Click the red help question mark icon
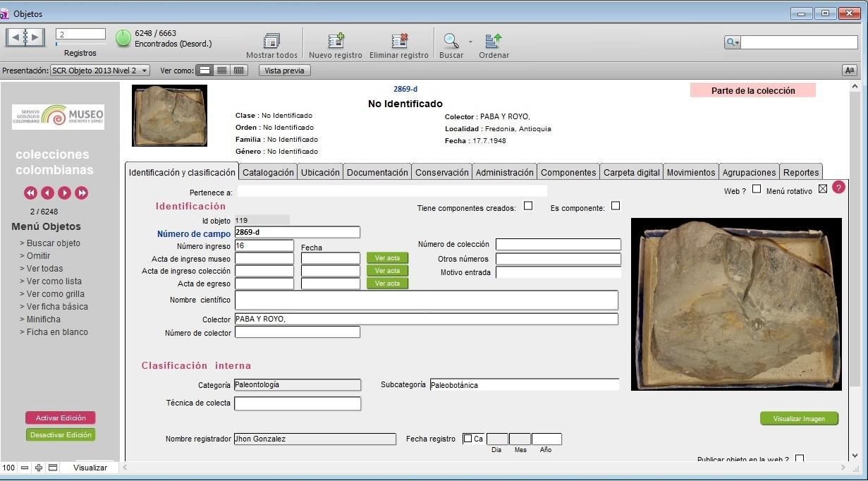 (x=838, y=187)
